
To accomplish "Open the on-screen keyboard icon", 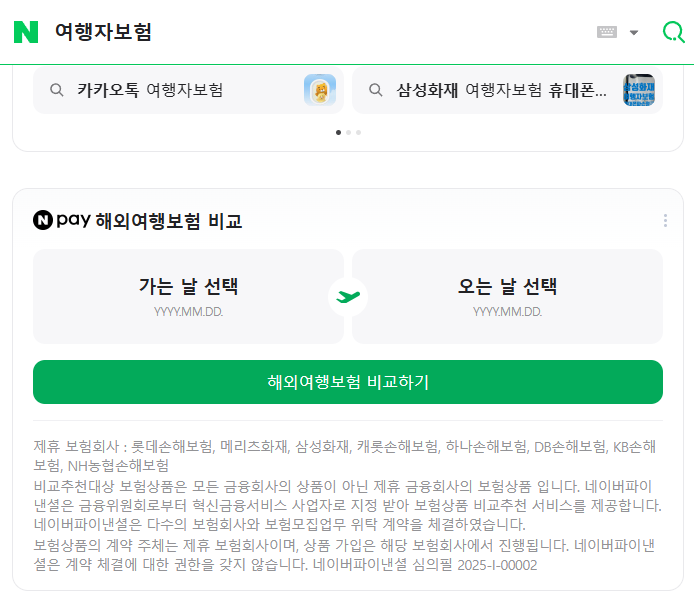I will [x=606, y=32].
